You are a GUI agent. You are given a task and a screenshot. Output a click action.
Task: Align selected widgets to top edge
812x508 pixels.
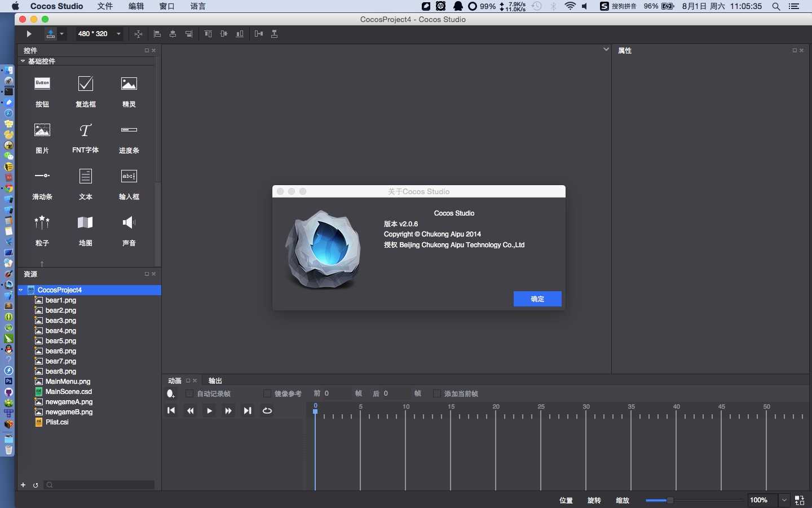(208, 34)
